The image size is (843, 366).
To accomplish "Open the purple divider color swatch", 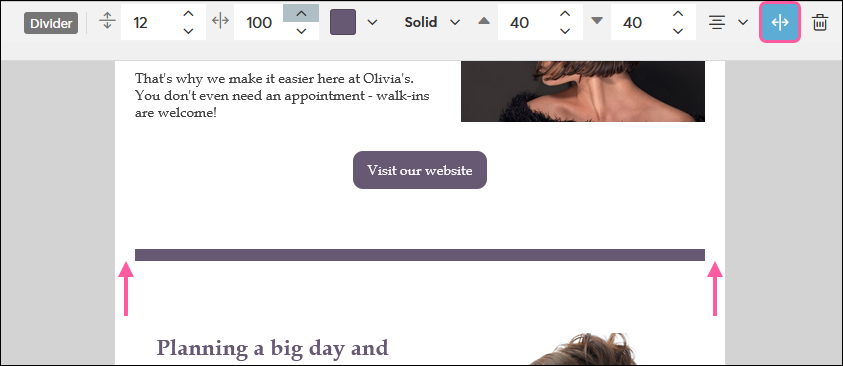I will [x=342, y=22].
